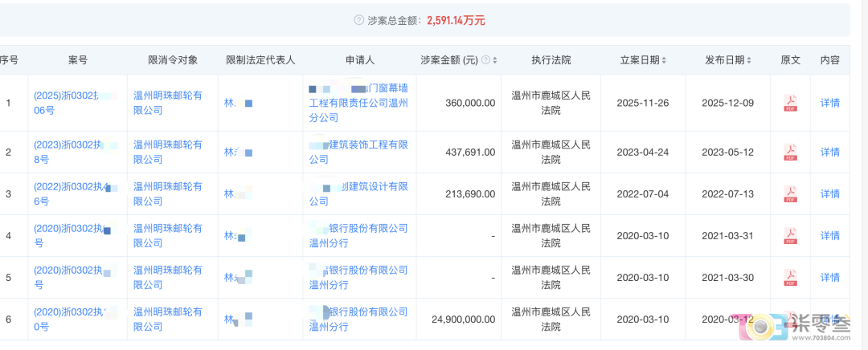Open bank applicant link in row 4
This screenshot has width=868, height=350.
(358, 235)
